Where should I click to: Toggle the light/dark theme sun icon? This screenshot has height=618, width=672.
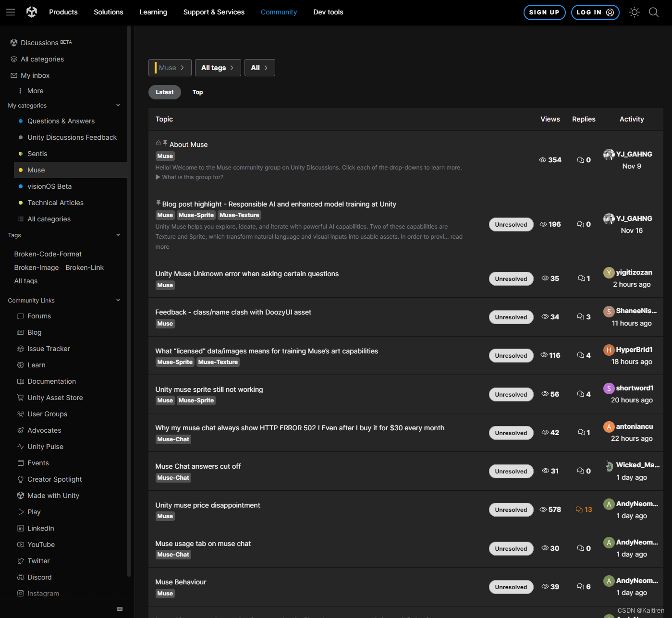635,12
